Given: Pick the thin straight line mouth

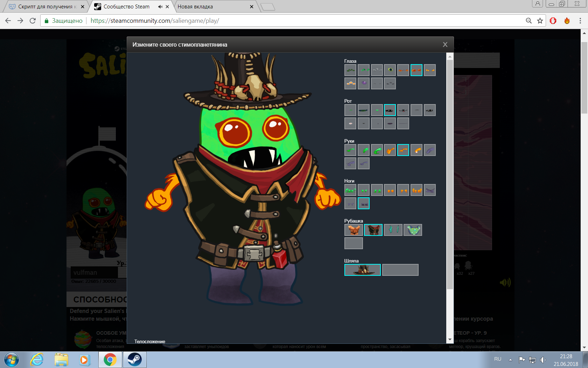Looking at the screenshot, I should coord(403,123).
